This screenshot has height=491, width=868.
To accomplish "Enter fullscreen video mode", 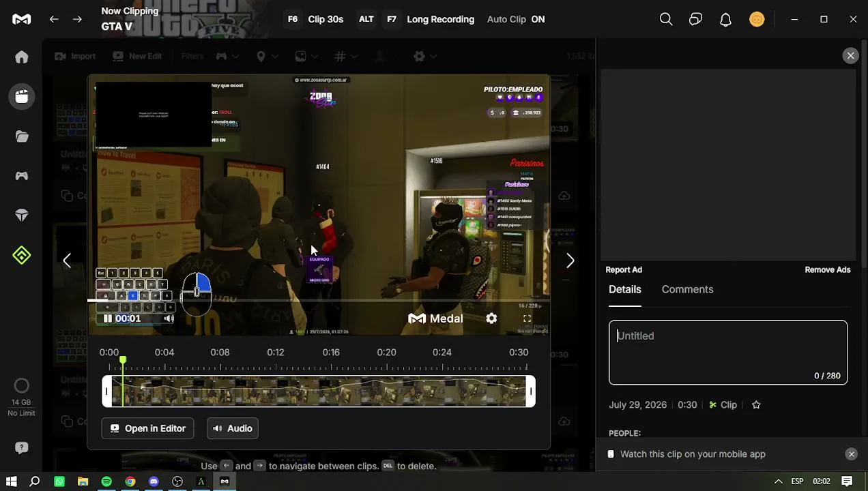I will point(527,318).
